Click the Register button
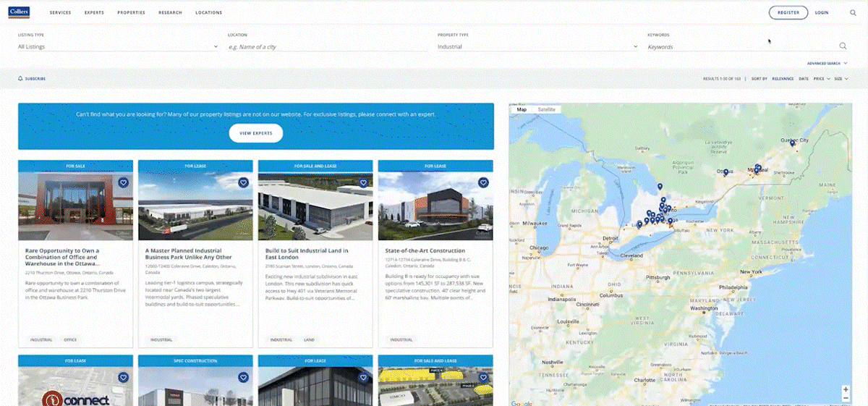868x406 pixels. (788, 12)
